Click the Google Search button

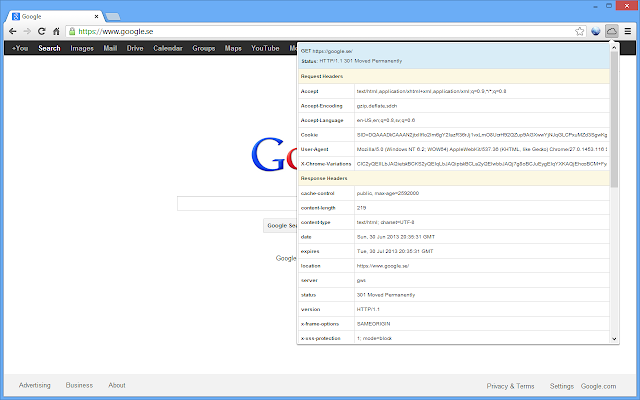click(x=280, y=225)
